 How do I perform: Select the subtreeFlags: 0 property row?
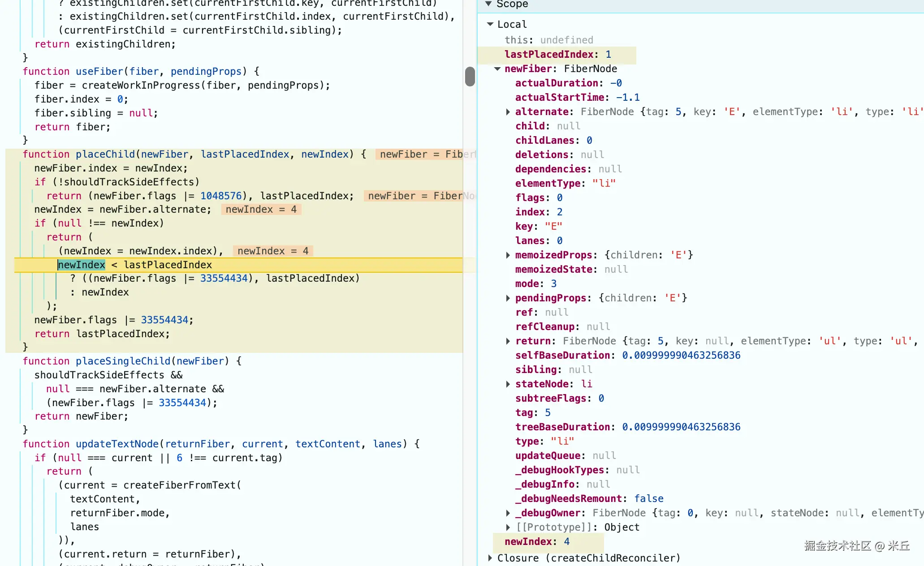pos(560,399)
